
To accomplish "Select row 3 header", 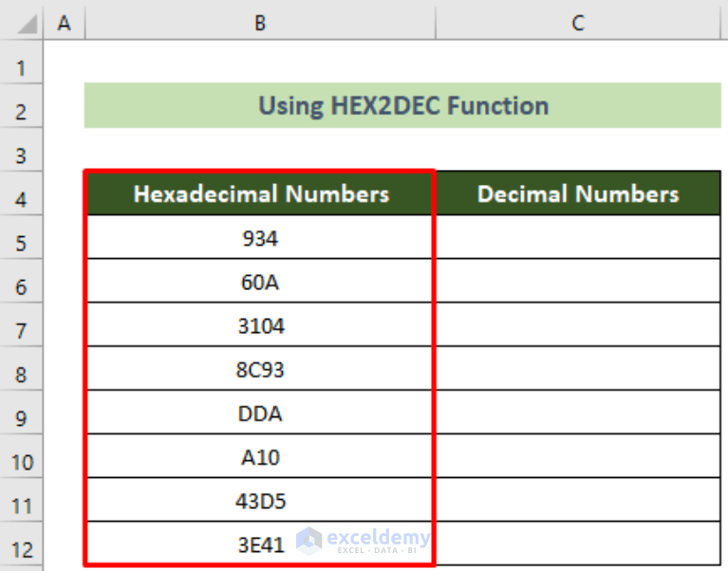I will pyautogui.click(x=22, y=149).
